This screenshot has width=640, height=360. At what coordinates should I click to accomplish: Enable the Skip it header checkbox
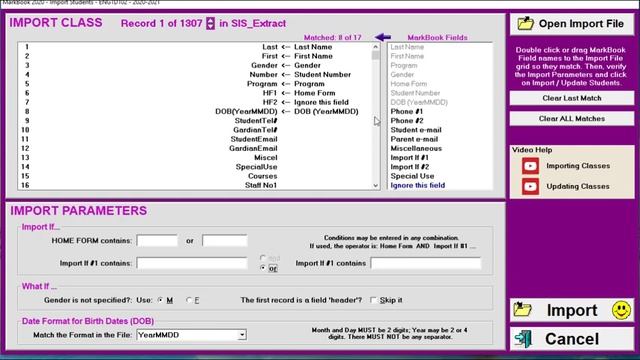[373, 300]
